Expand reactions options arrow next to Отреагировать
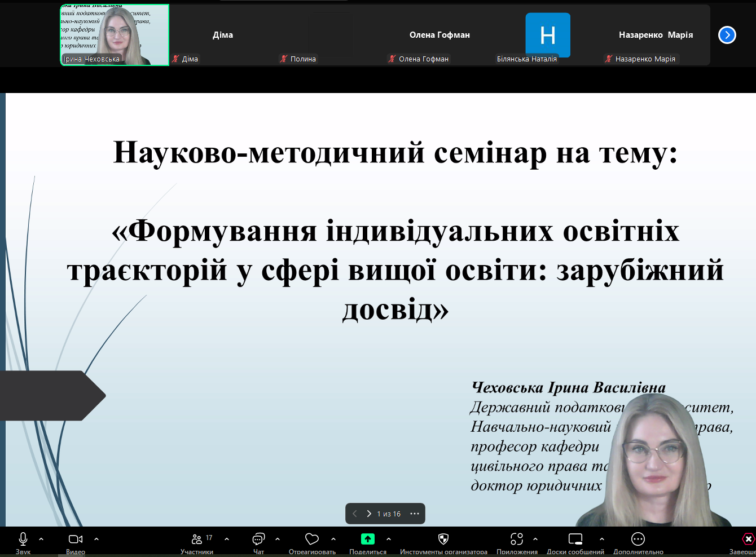Image resolution: width=756 pixels, height=557 pixels. click(x=333, y=539)
